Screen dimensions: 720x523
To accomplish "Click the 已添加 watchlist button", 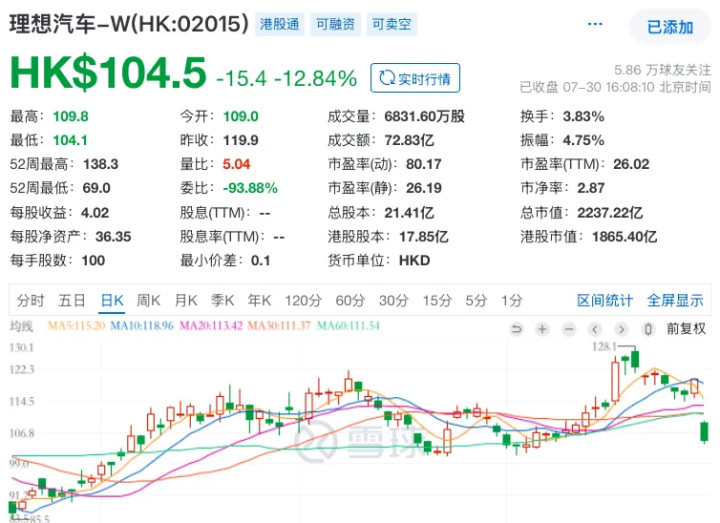I will (670, 27).
